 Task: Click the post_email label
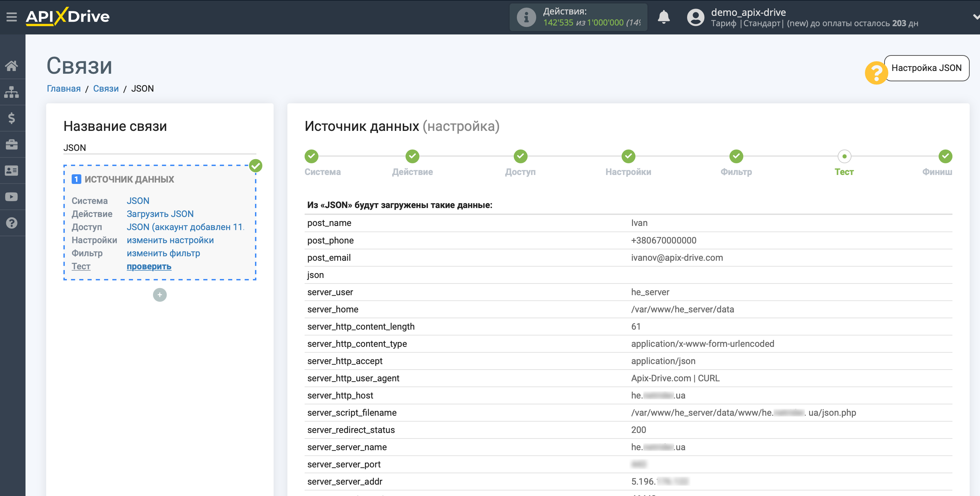click(x=329, y=258)
